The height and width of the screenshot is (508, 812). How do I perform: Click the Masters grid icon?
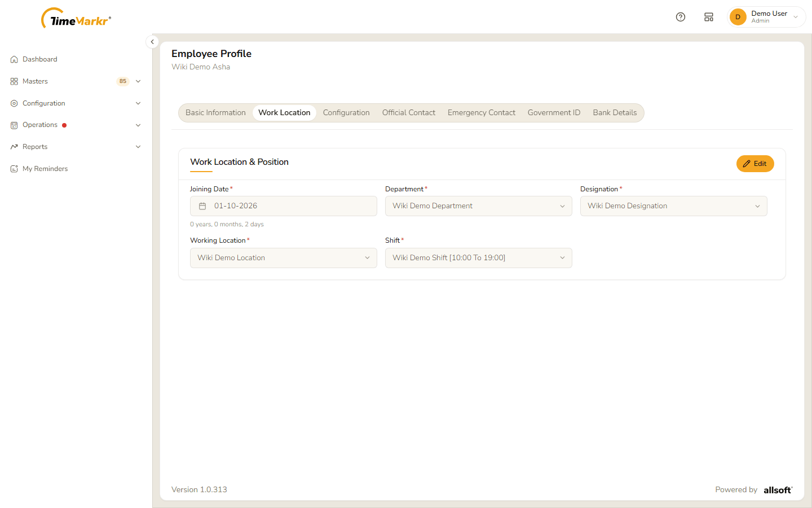point(14,81)
